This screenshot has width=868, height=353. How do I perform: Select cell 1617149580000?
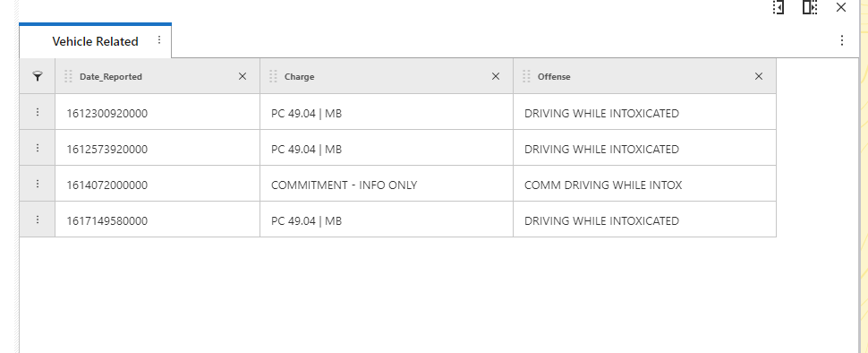(x=157, y=220)
